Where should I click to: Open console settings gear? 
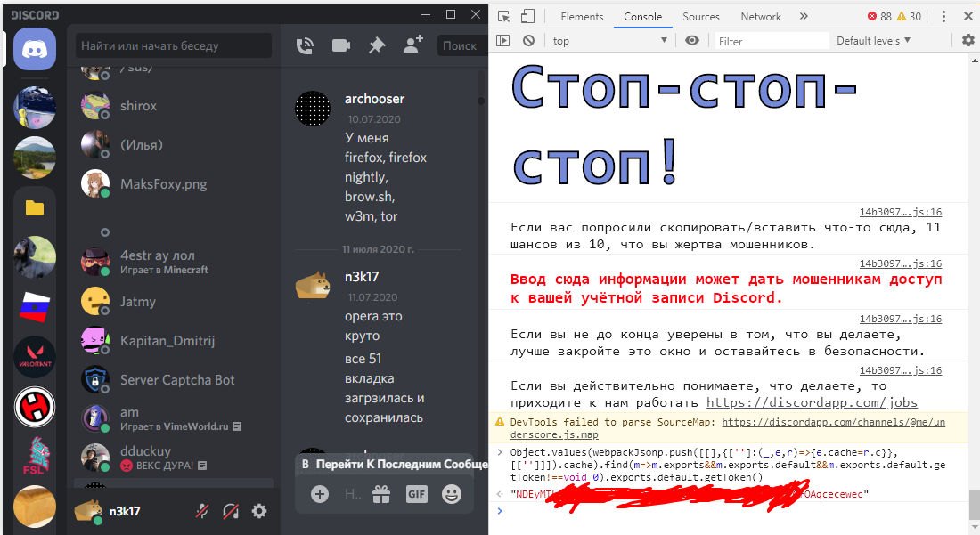968,41
